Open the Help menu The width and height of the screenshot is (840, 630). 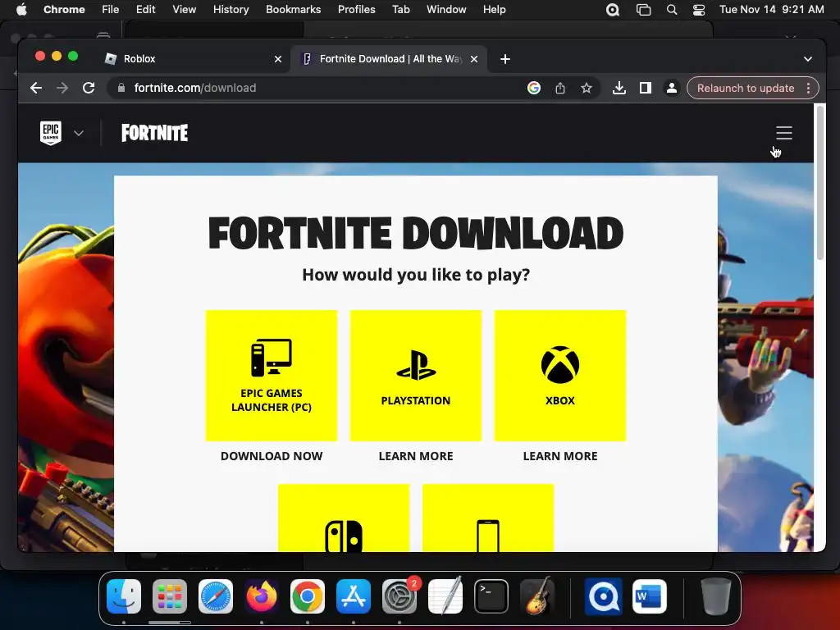tap(494, 9)
